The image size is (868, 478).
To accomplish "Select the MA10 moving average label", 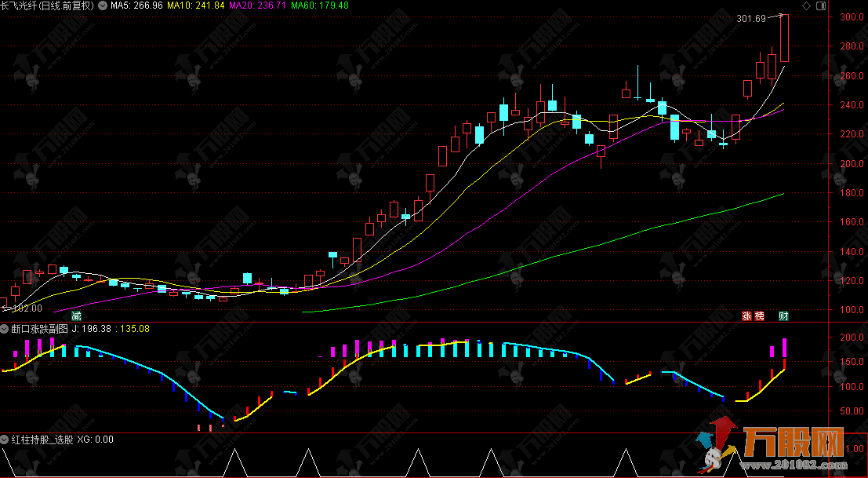I will click(196, 5).
